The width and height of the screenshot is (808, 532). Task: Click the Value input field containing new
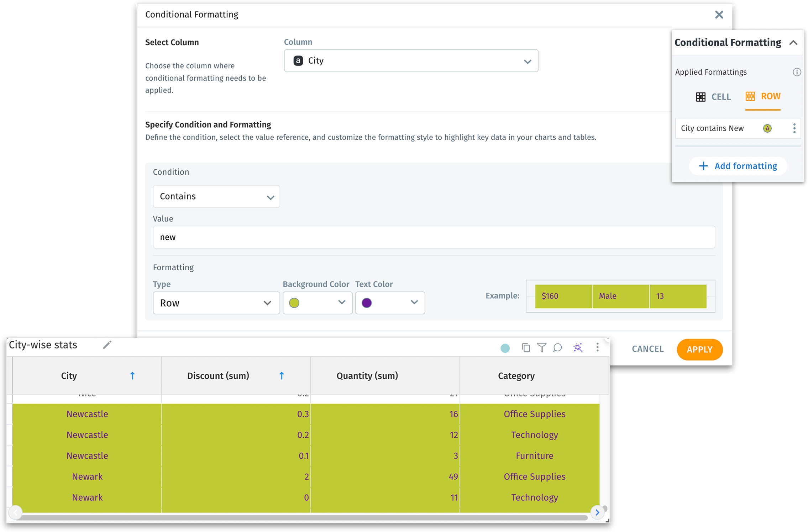point(434,237)
